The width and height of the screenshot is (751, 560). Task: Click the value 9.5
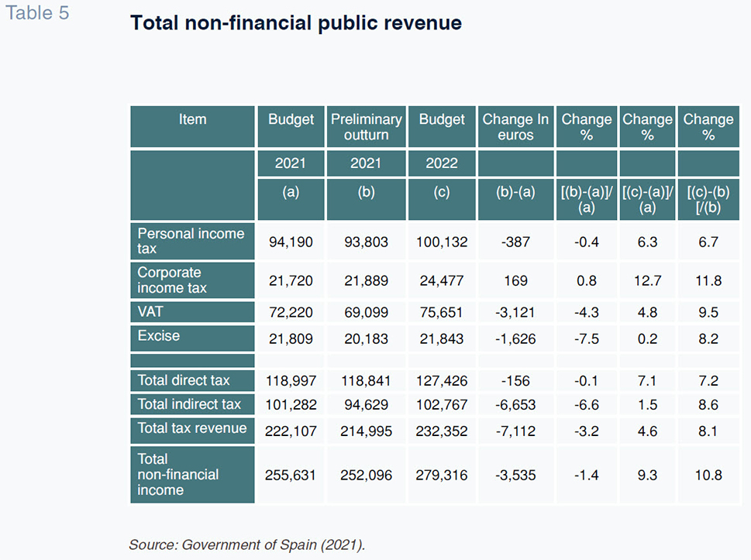pyautogui.click(x=708, y=313)
